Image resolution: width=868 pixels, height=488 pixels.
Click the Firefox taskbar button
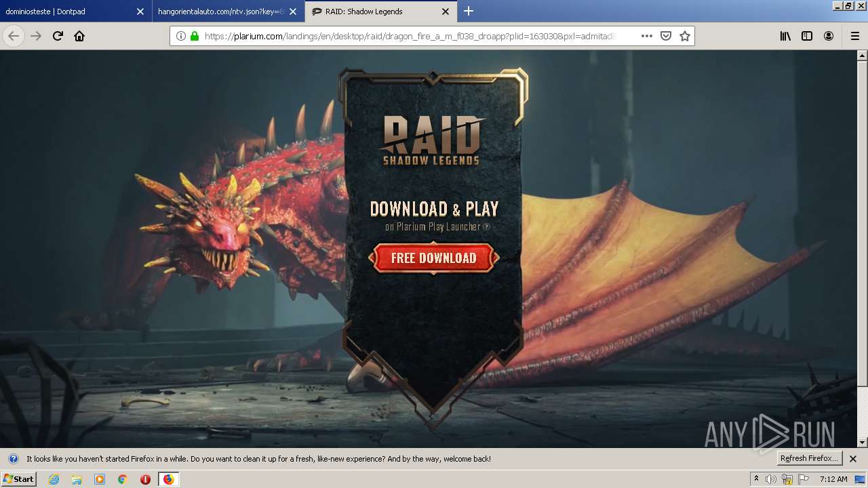[168, 479]
